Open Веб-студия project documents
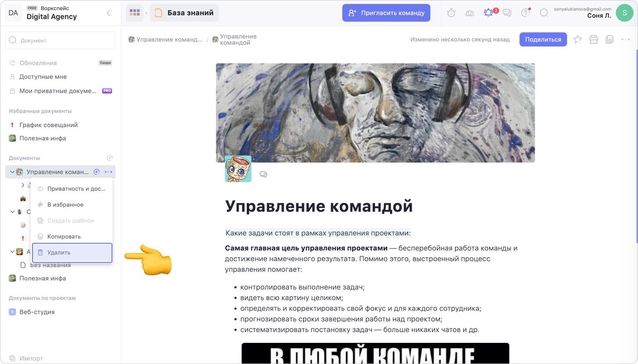Screen dimensions: 638x364 [37, 312]
